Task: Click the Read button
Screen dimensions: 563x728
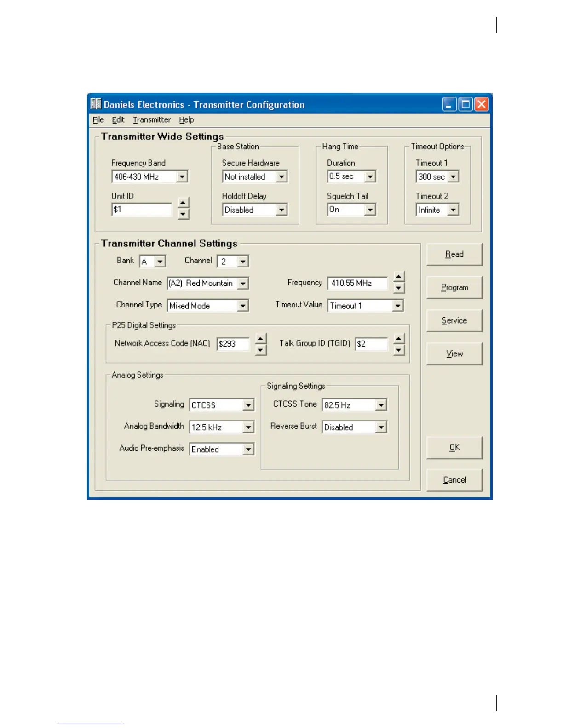Action: click(x=454, y=254)
